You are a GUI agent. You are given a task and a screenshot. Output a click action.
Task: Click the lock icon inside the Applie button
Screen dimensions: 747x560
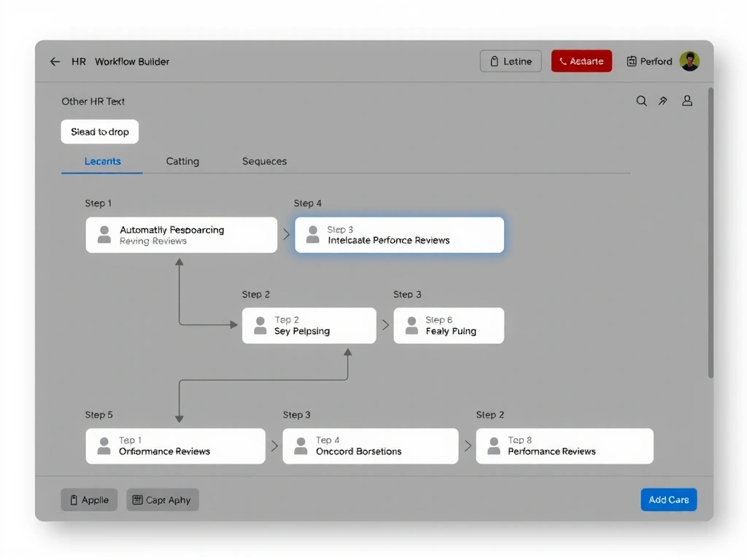(x=73, y=499)
